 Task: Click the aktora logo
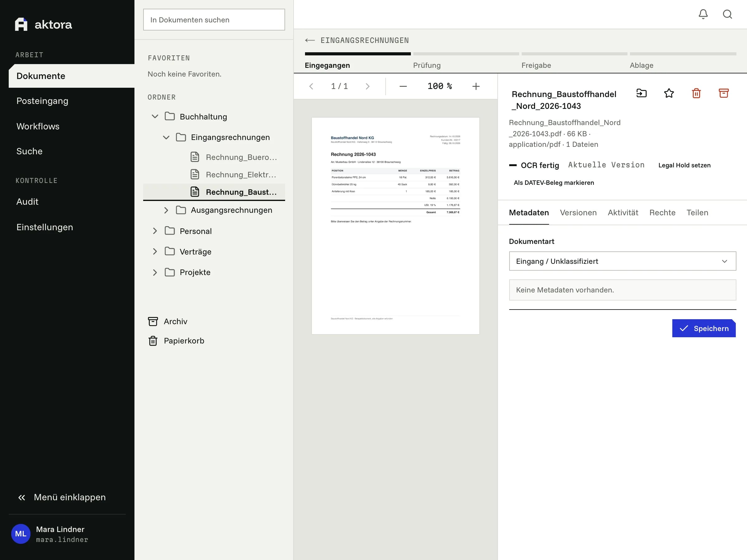(44, 24)
